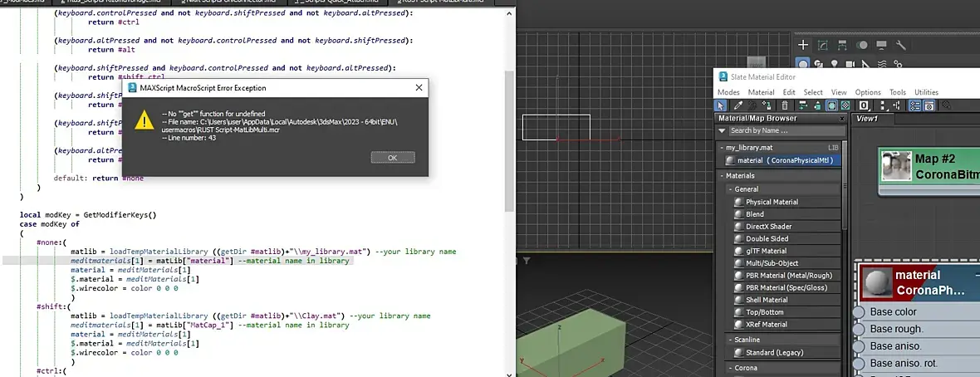Screen dimensions: 980x377
Task: Open the Hierarchy command panel tab
Action: [842, 44]
